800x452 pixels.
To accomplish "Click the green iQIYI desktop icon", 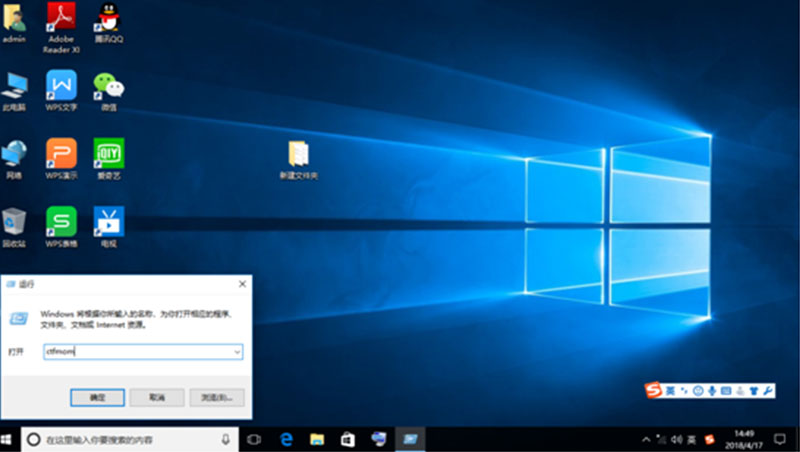I will (x=108, y=154).
